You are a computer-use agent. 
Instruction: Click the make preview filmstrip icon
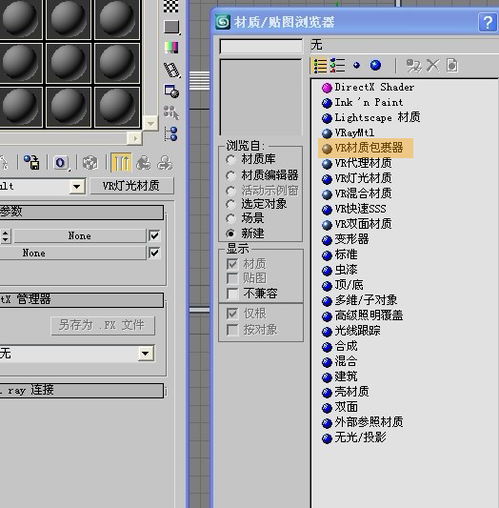[x=172, y=70]
